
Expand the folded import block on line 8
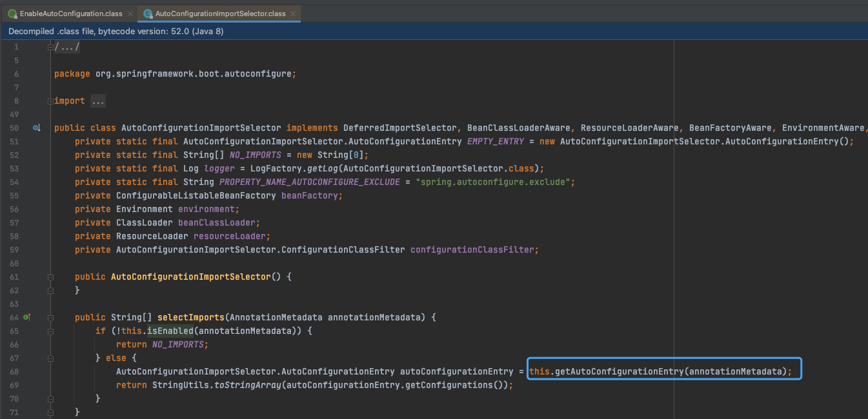[50, 101]
